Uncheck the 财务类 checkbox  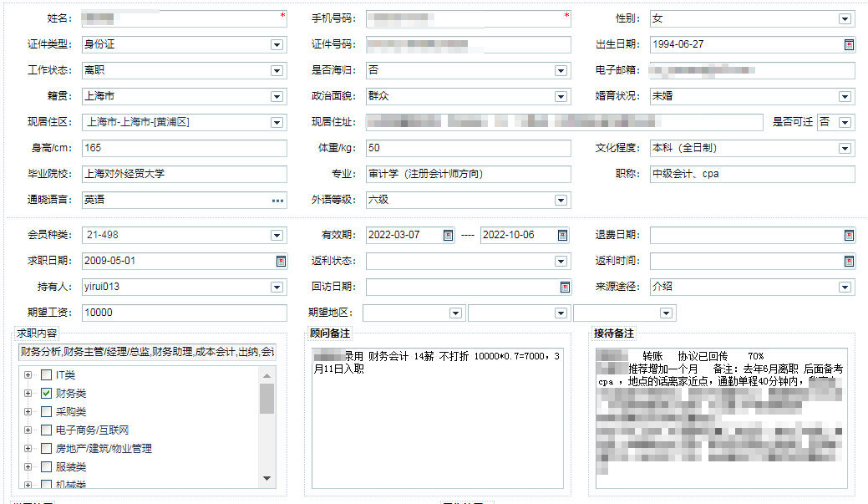tap(47, 393)
